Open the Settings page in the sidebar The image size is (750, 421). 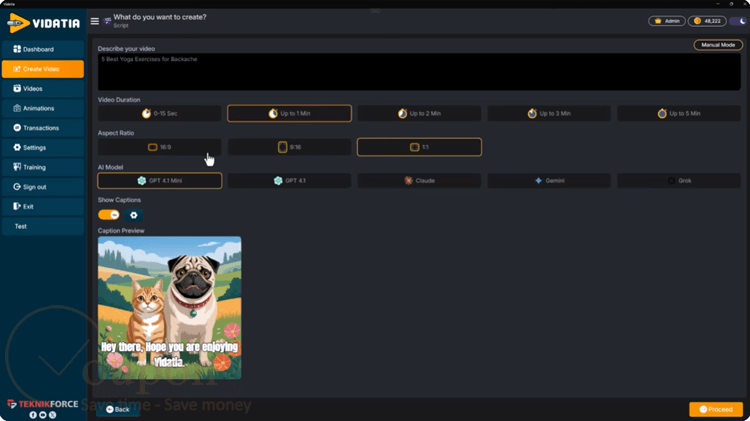pos(43,147)
